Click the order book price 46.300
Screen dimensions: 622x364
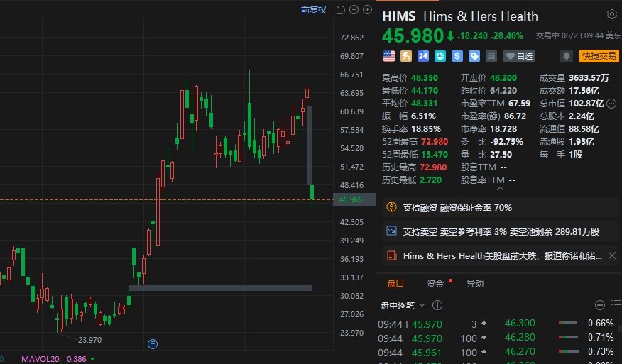click(x=520, y=323)
